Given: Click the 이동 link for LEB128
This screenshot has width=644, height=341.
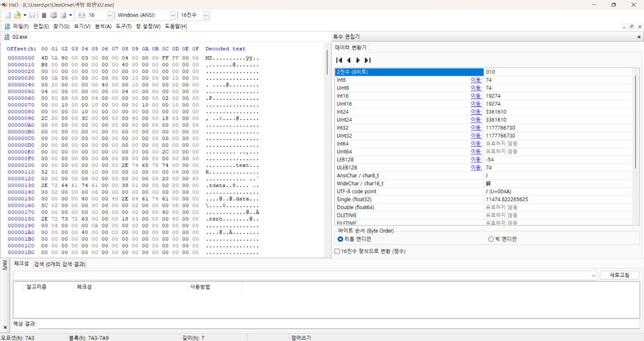Looking at the screenshot, I should [476, 160].
